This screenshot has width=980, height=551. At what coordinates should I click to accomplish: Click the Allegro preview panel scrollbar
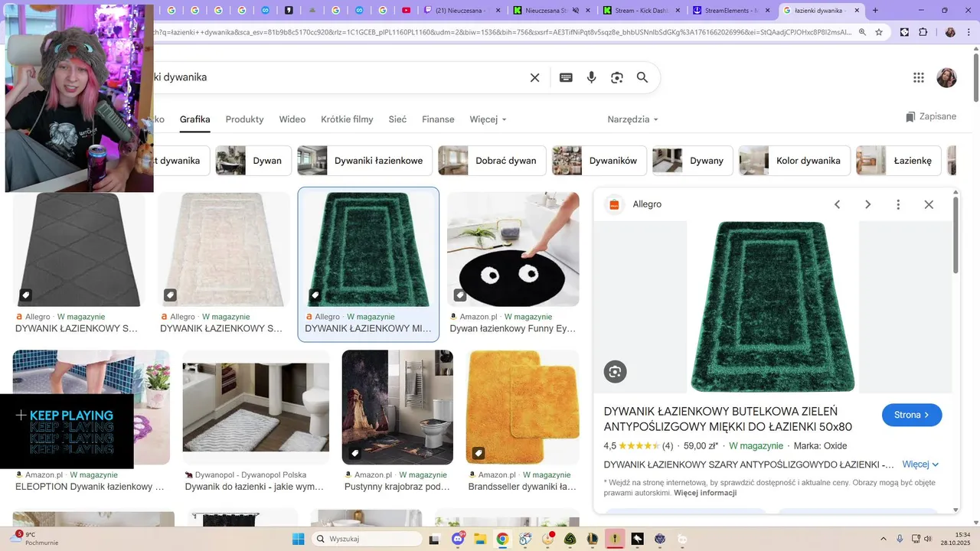pyautogui.click(x=955, y=236)
